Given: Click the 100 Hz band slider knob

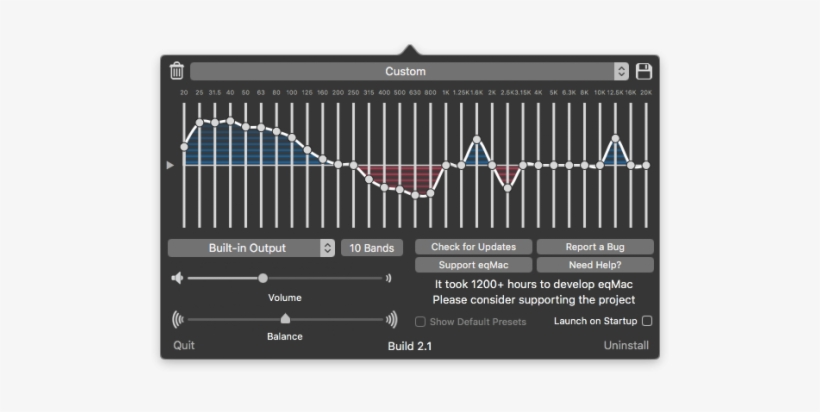Looking at the screenshot, I should (292, 138).
